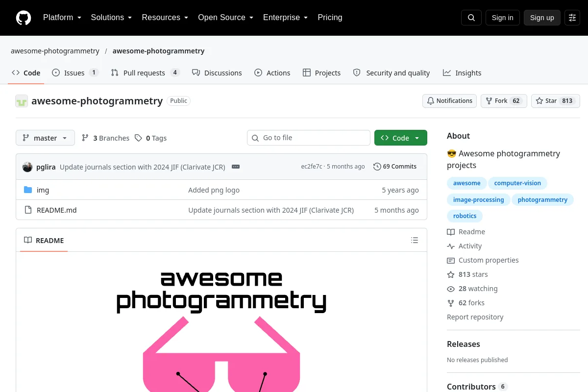The image size is (588, 392).
Task: Open repository avatar next to title
Action: [x=22, y=101]
